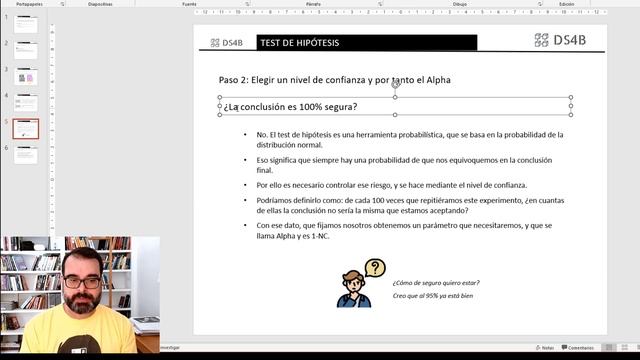Open the Párrafo dialog launcher
This screenshot has width=640, height=360.
pos(380,4)
